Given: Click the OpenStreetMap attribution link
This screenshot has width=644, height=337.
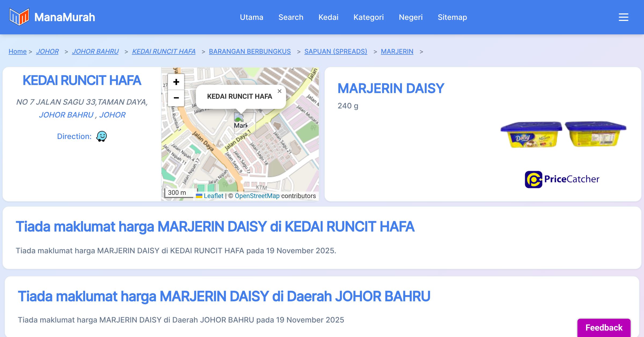Looking at the screenshot, I should pyautogui.click(x=257, y=196).
